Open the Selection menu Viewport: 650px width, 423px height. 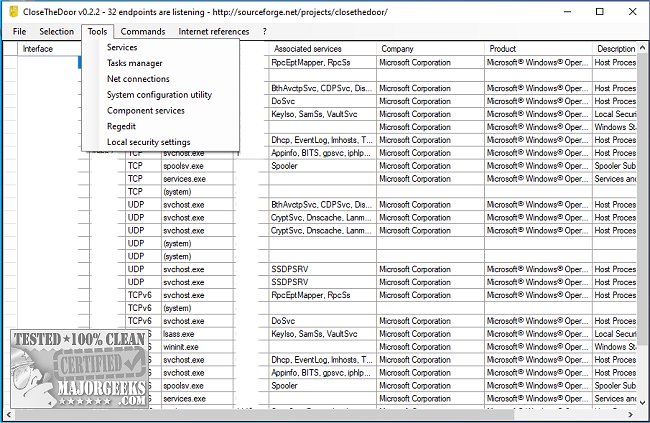coord(56,32)
